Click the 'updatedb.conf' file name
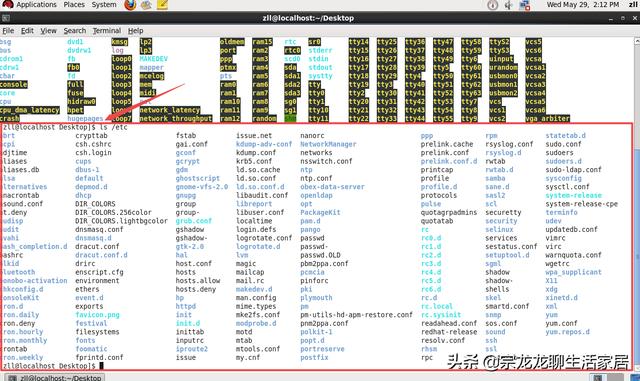 (571, 230)
